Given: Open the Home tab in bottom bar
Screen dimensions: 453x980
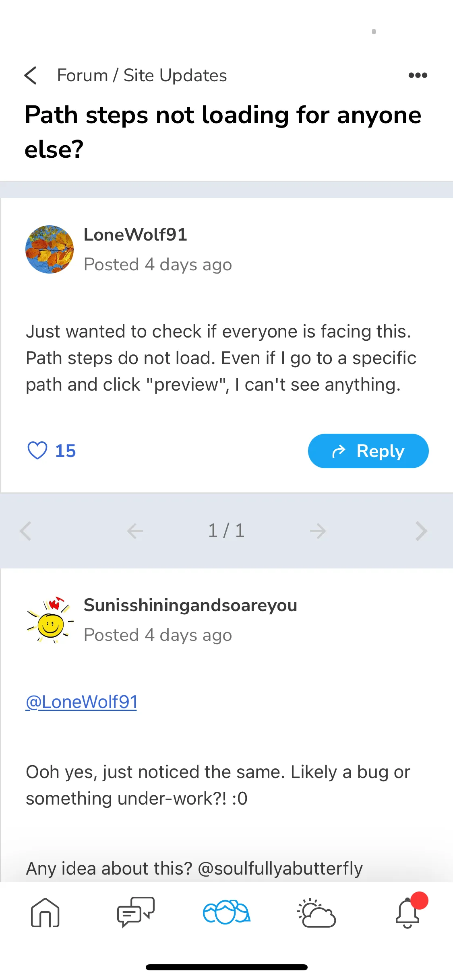Looking at the screenshot, I should coord(45,913).
